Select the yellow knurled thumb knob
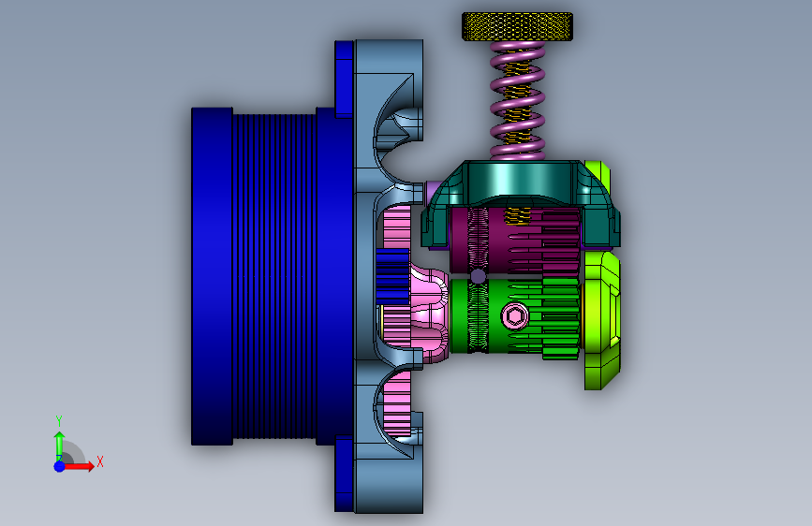The height and width of the screenshot is (526, 812). (517, 27)
